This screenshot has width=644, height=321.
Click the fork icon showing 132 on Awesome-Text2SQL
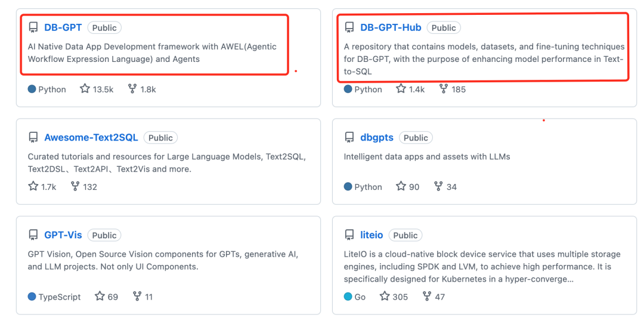pos(75,186)
